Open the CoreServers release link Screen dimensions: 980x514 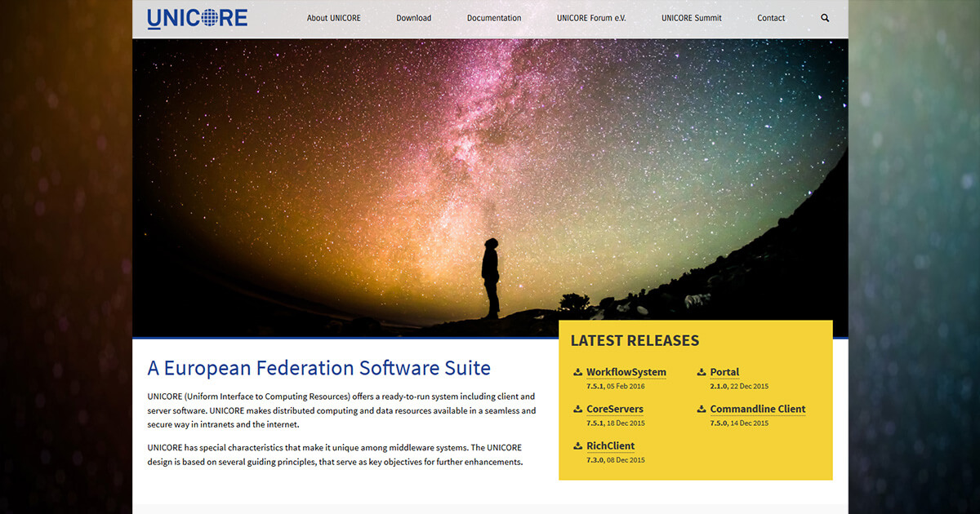click(615, 409)
